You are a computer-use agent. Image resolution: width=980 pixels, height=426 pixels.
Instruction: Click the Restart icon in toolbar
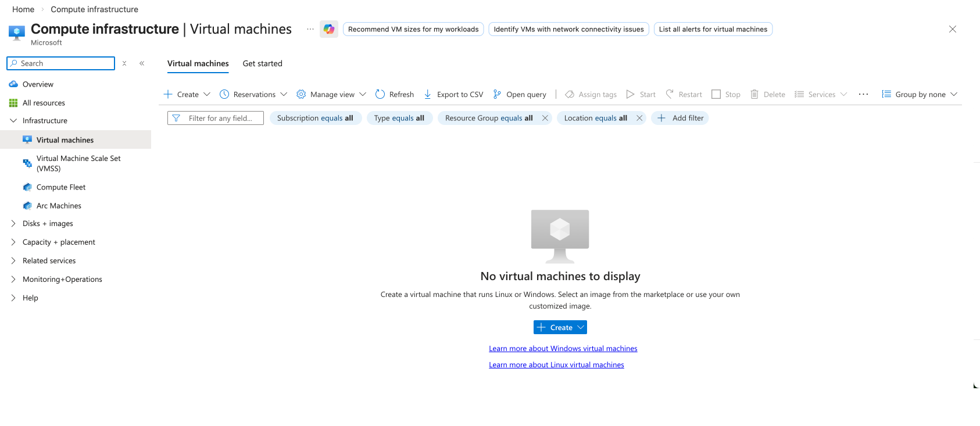(670, 94)
